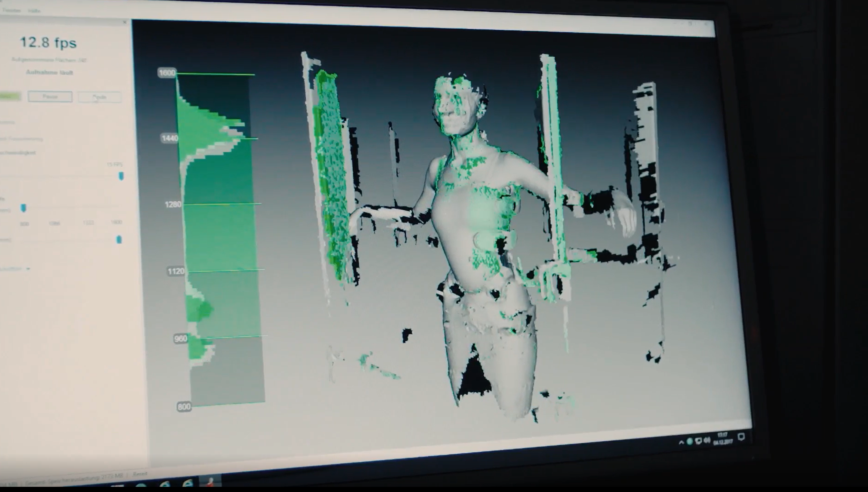
Task: Click the minimum depth slider handle near 800
Action: click(x=23, y=208)
